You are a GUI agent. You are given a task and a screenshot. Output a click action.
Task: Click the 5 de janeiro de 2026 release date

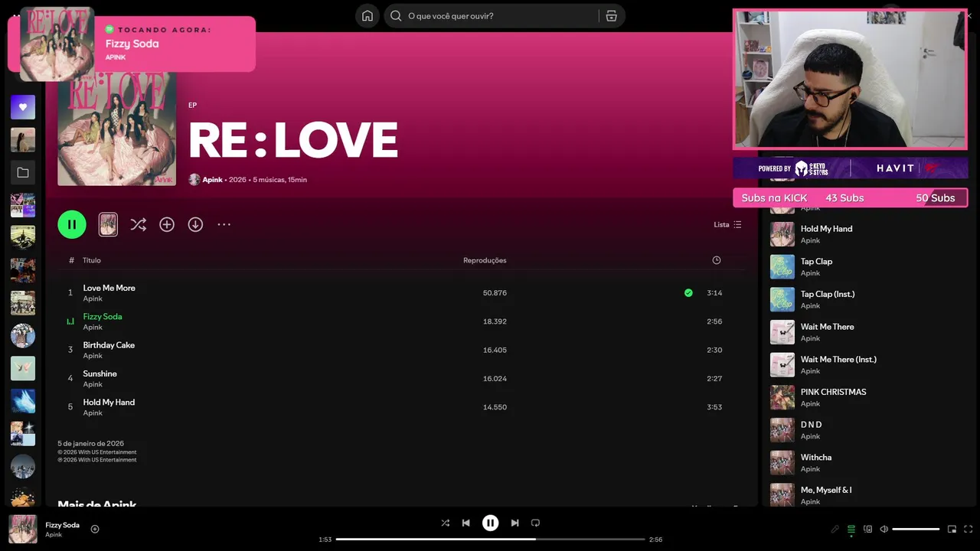(90, 443)
